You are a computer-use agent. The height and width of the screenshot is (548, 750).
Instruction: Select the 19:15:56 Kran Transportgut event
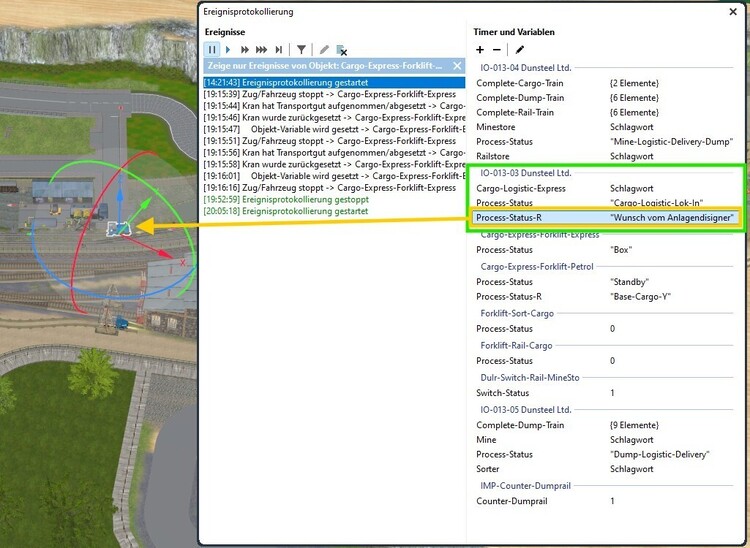334,153
